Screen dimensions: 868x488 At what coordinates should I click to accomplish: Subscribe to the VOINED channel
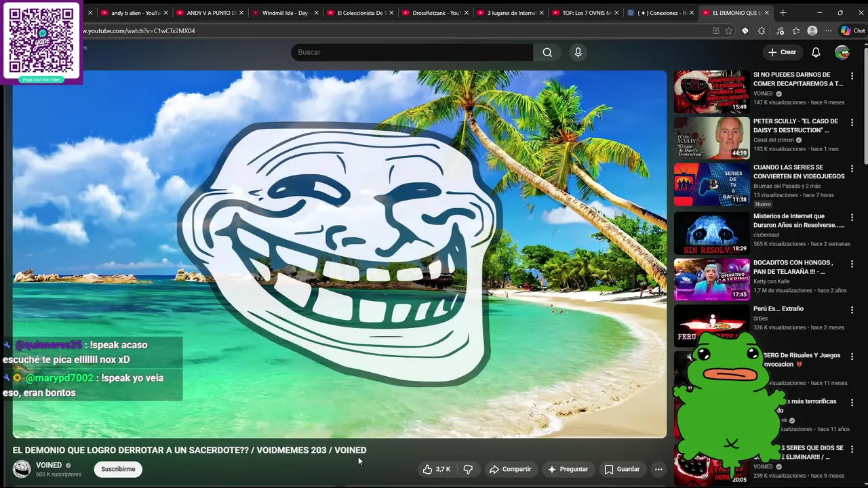118,469
